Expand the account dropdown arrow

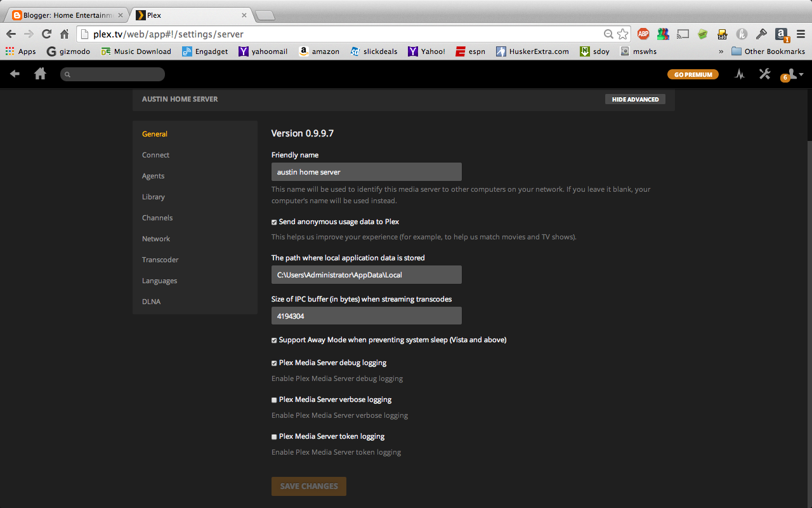(801, 74)
